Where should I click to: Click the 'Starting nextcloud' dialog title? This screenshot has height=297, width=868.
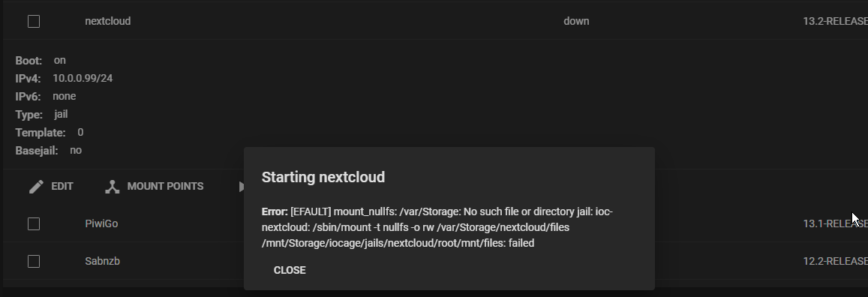[x=323, y=177]
